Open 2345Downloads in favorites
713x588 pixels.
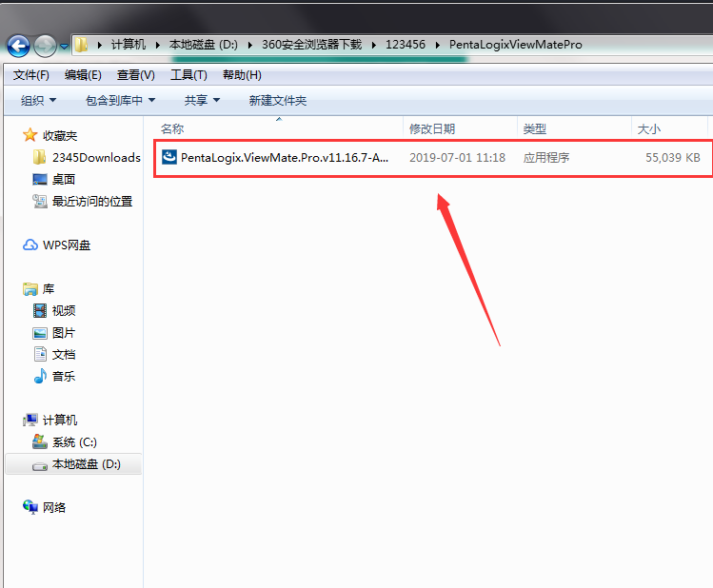[96, 158]
